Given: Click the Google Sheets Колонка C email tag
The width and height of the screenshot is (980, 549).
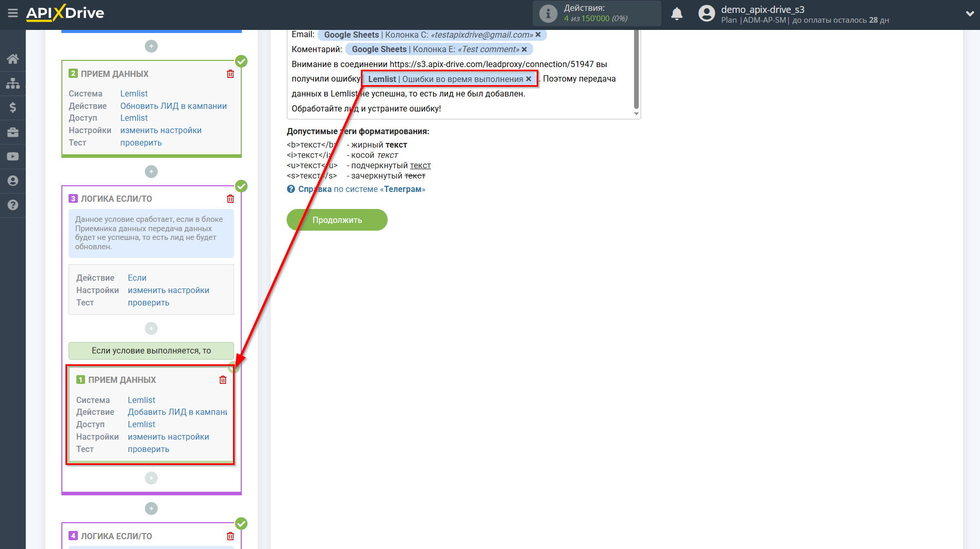Looking at the screenshot, I should pos(432,35).
